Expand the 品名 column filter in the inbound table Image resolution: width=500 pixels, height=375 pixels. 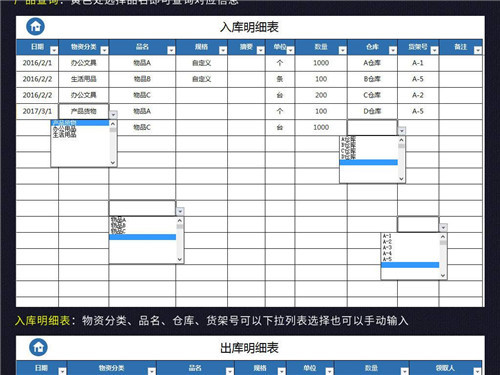171,50
